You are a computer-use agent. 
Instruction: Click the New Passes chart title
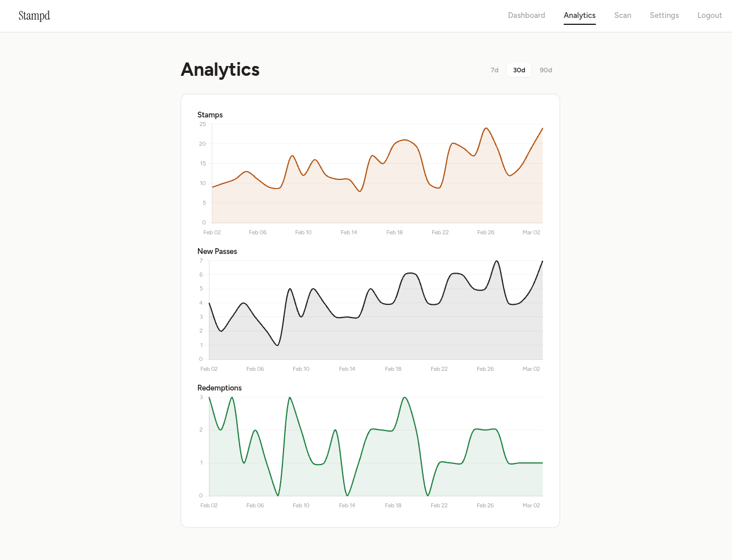pos(217,251)
